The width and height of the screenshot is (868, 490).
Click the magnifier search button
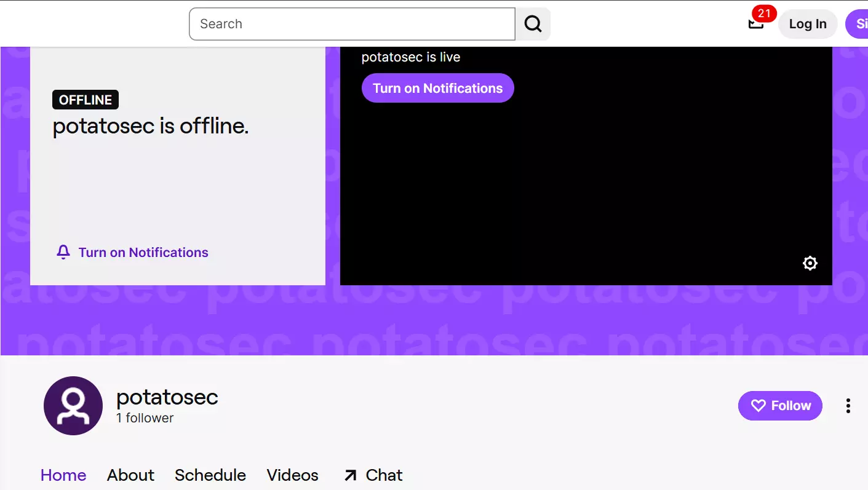click(x=533, y=24)
